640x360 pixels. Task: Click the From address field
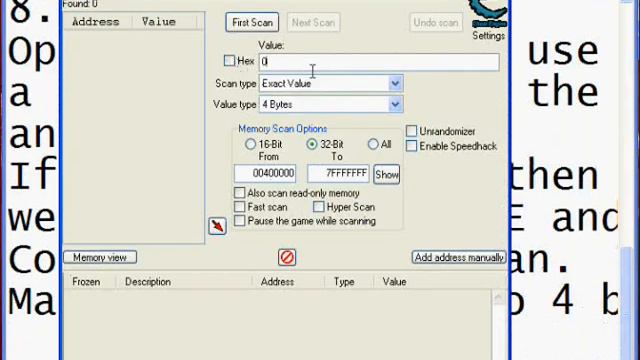[265, 173]
